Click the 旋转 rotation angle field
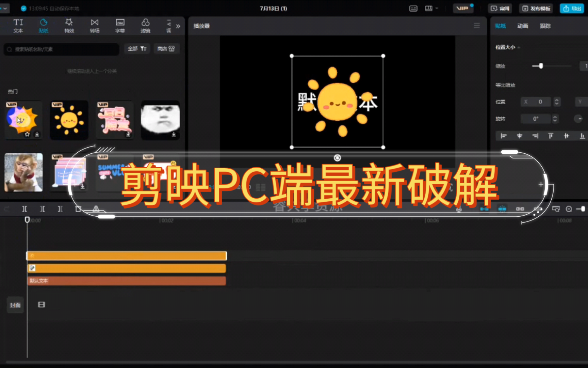This screenshot has height=368, width=588. pyautogui.click(x=535, y=119)
